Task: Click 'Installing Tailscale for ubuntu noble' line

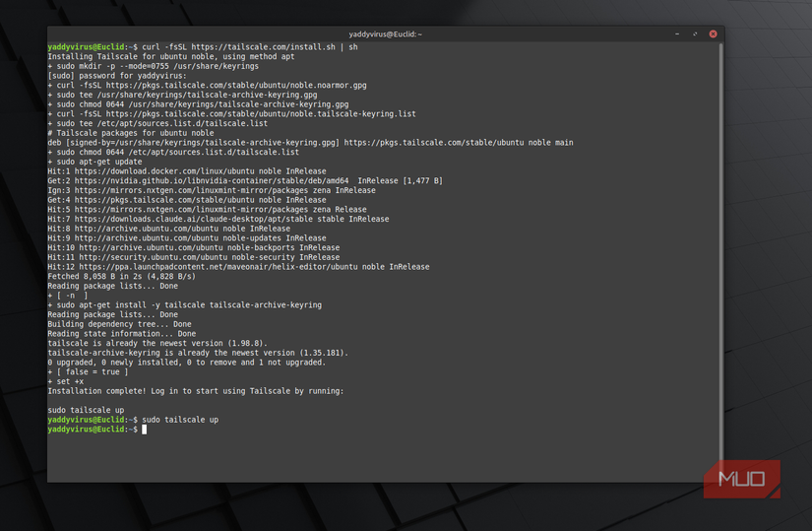Action: tap(171, 56)
